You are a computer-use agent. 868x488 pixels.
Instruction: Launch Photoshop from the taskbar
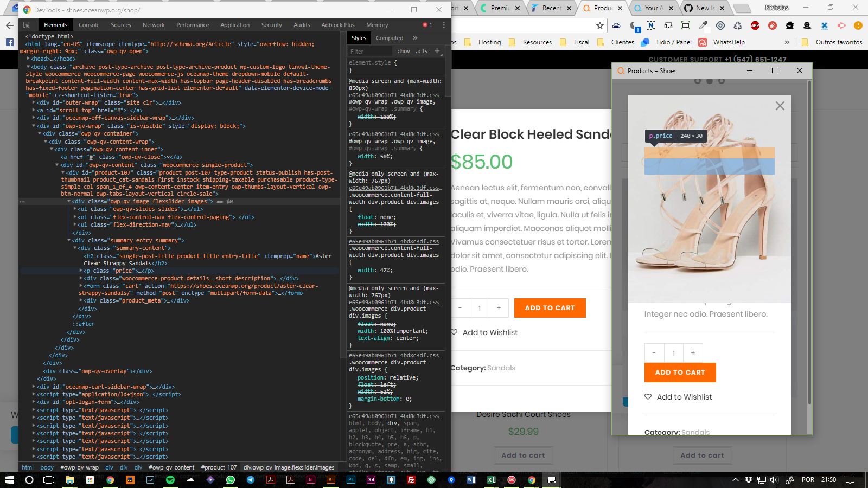point(350,480)
